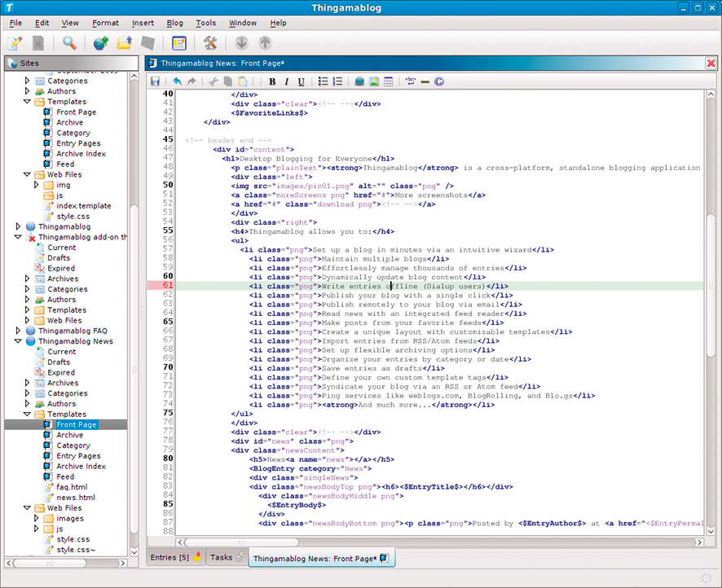Open the Window menu

pos(243,23)
